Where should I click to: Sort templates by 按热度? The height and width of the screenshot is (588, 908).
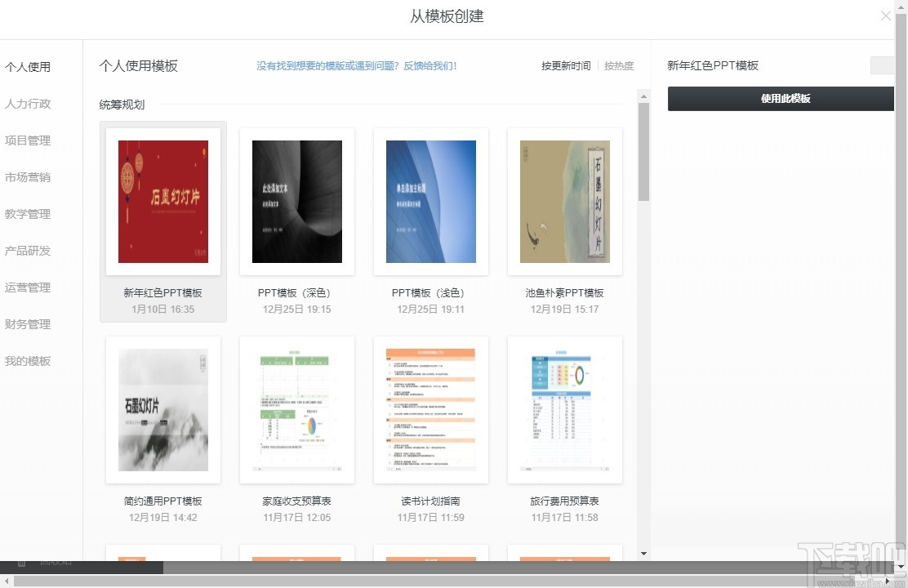pos(619,66)
